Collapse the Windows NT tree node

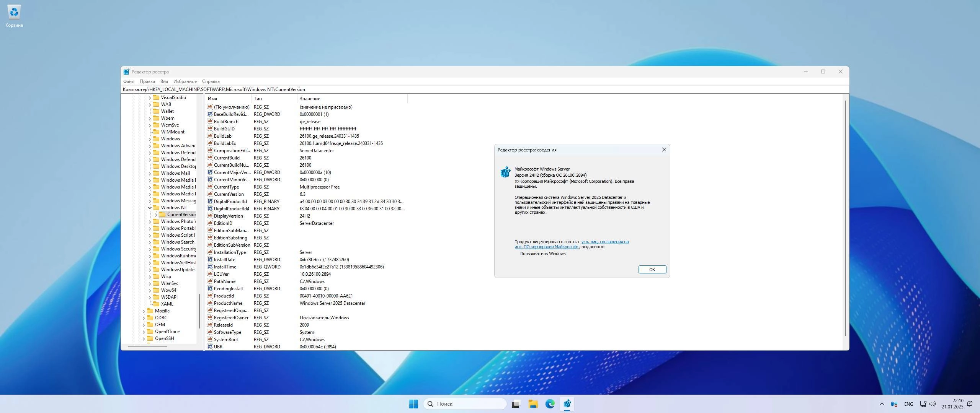150,208
